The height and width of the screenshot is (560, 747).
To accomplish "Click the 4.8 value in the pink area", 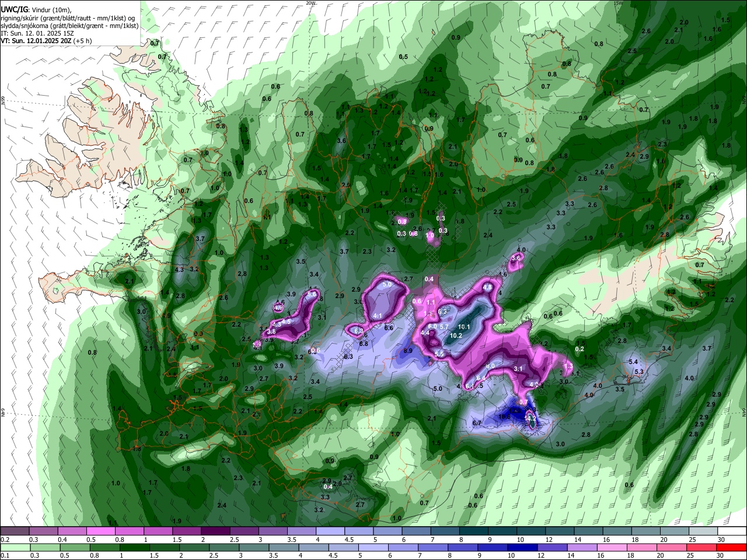I will (x=487, y=287).
